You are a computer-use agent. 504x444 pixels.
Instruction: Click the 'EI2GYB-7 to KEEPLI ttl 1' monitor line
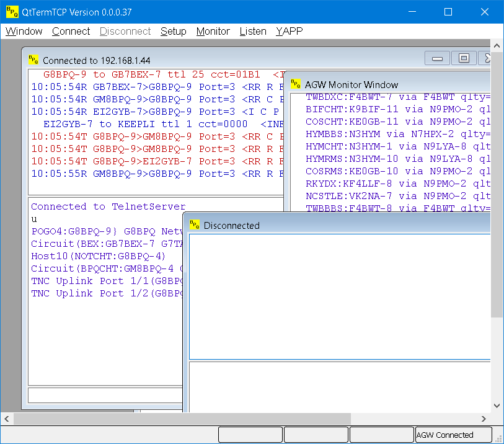click(x=163, y=124)
